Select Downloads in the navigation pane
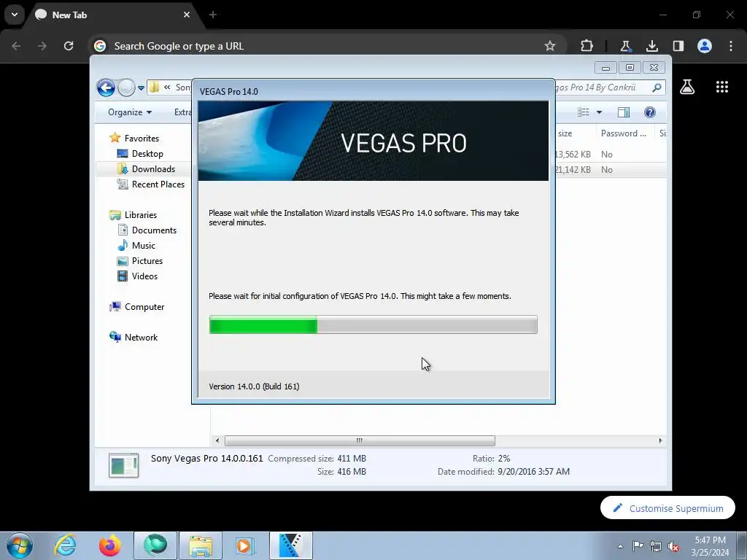 click(x=153, y=169)
